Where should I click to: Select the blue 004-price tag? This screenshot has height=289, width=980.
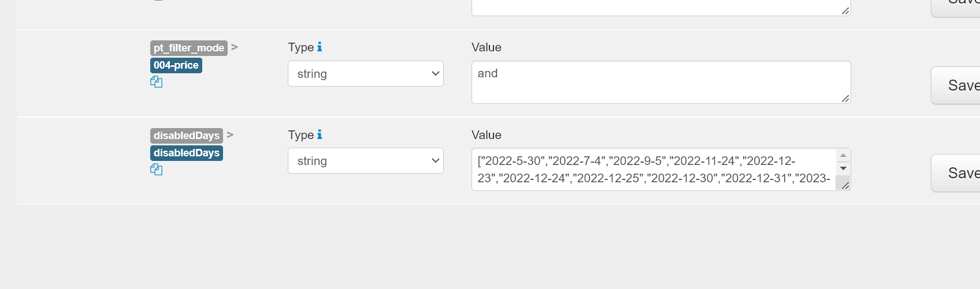(x=176, y=65)
